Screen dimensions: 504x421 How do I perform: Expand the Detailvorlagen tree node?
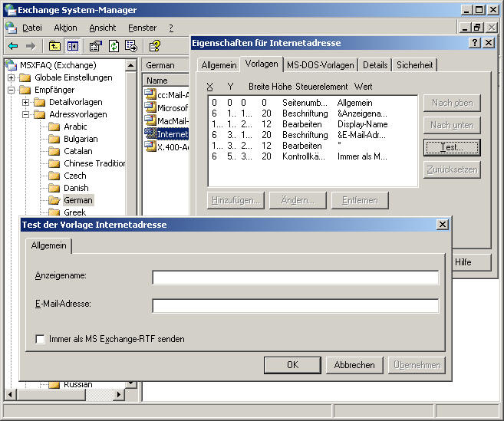(x=26, y=103)
